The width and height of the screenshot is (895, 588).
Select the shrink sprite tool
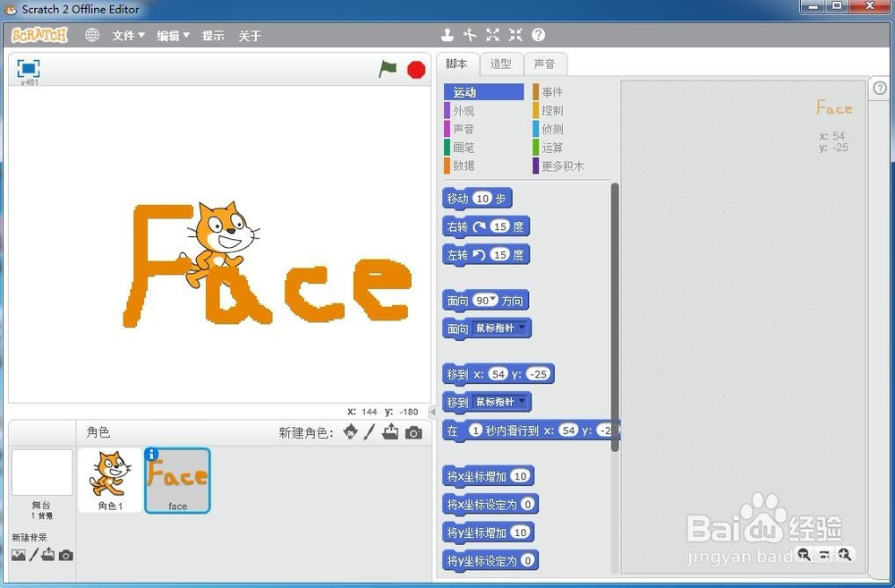tap(516, 36)
